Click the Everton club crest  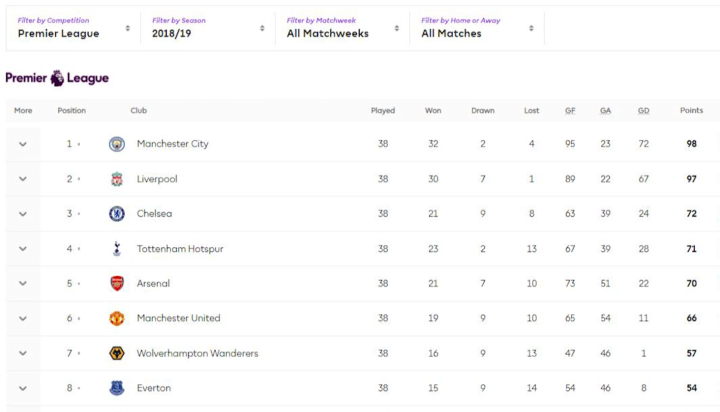(x=117, y=388)
